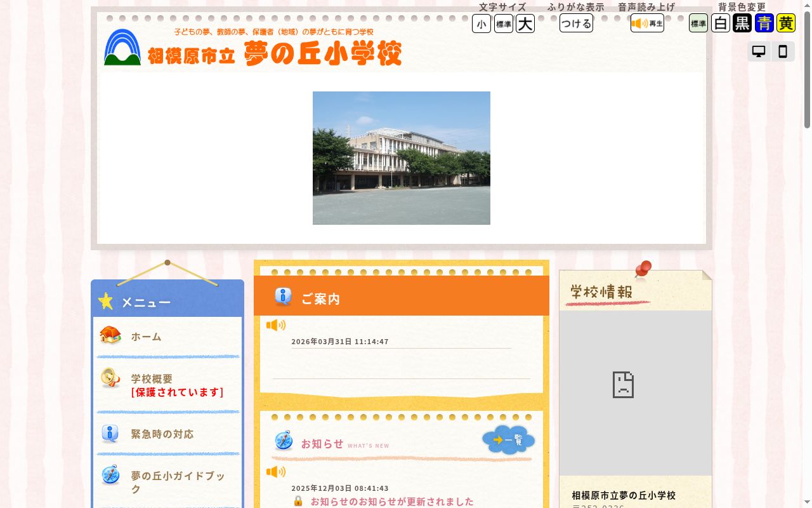The width and height of the screenshot is (812, 508).
Task: Change background to white (白)
Action: [x=721, y=23]
